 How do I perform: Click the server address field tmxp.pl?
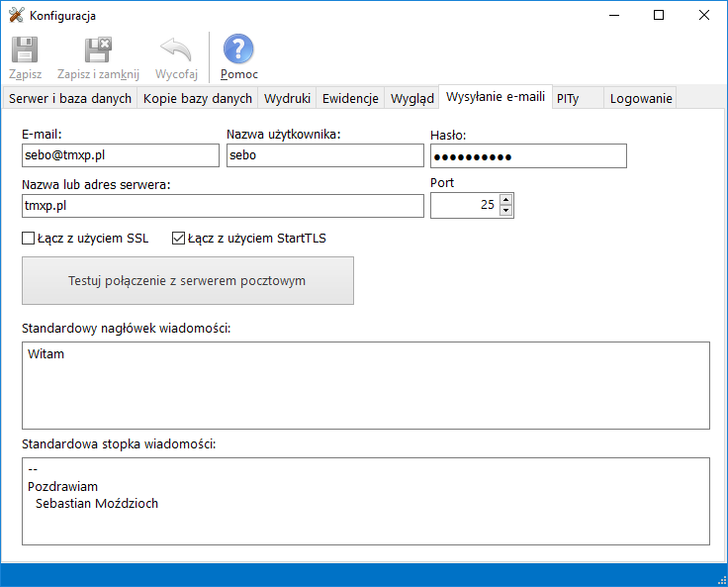(x=223, y=206)
